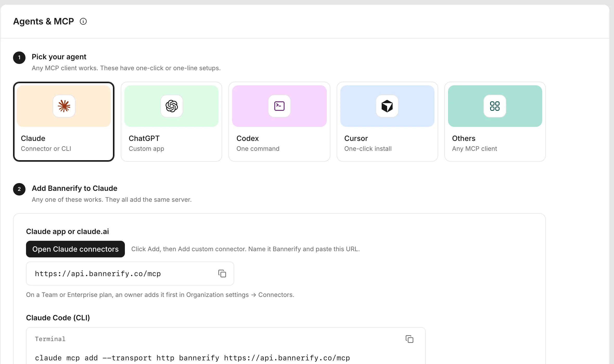This screenshot has width=614, height=364.
Task: Click the 'Others' card title
Action: pos(464,138)
